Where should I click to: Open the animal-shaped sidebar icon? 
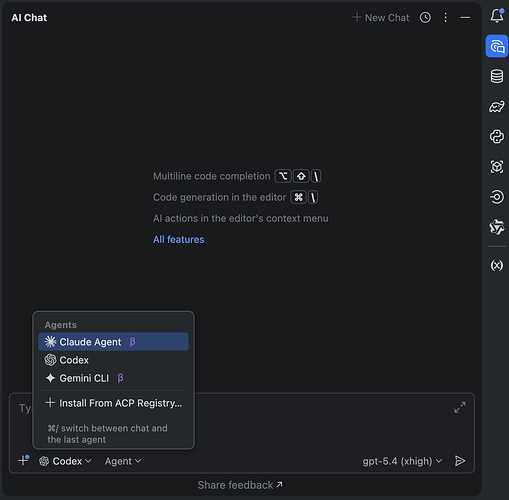click(497, 107)
